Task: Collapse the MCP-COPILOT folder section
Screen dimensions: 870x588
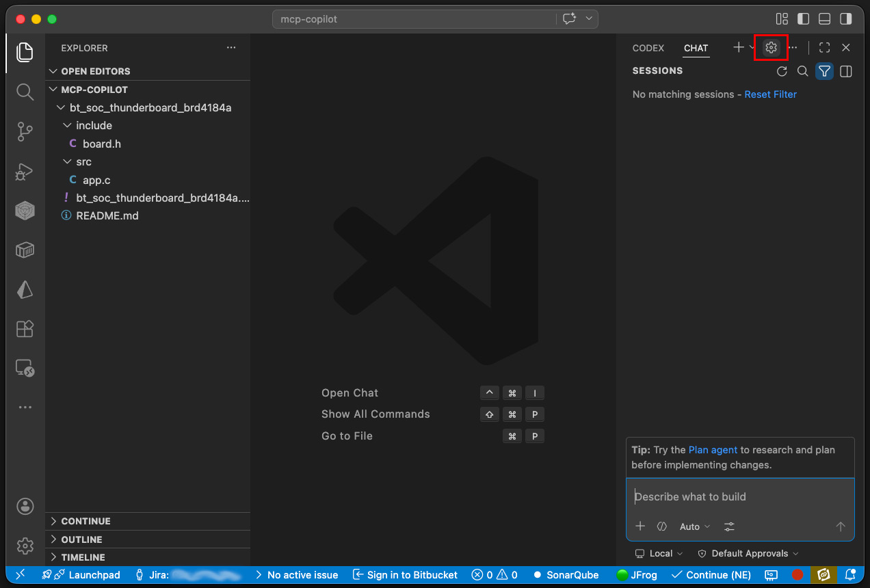Action: 148,90
